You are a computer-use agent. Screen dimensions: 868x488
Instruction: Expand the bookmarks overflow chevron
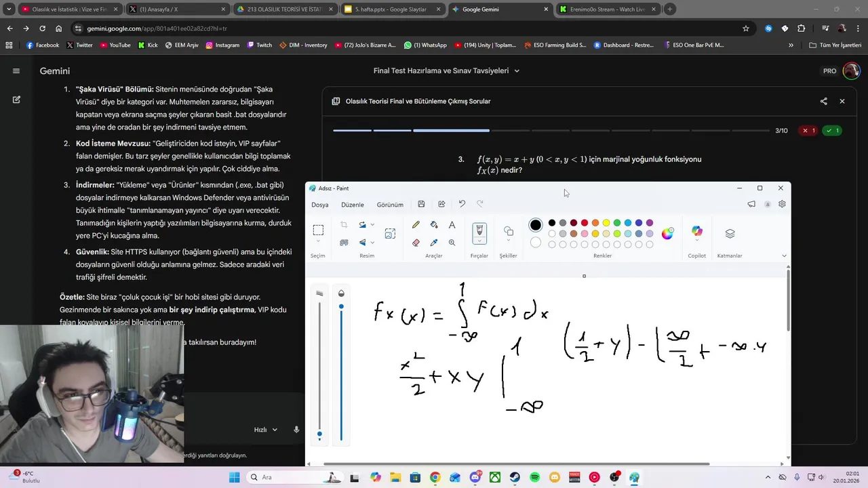click(x=791, y=45)
